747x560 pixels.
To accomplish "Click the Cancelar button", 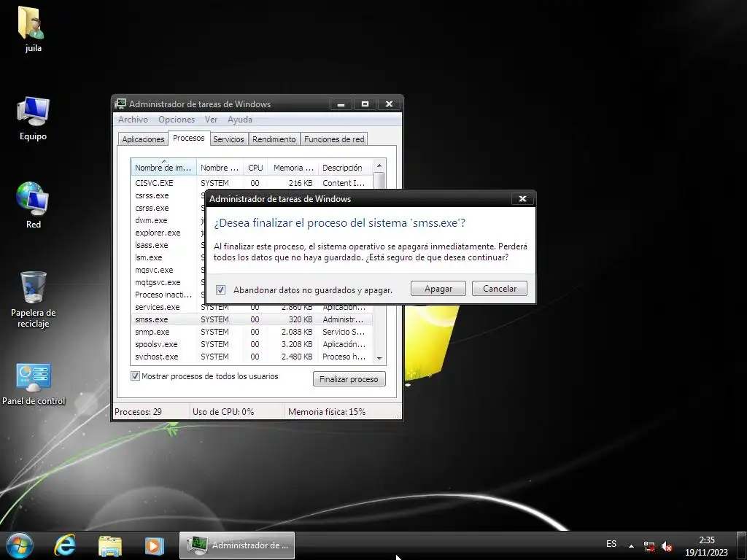I will point(499,289).
